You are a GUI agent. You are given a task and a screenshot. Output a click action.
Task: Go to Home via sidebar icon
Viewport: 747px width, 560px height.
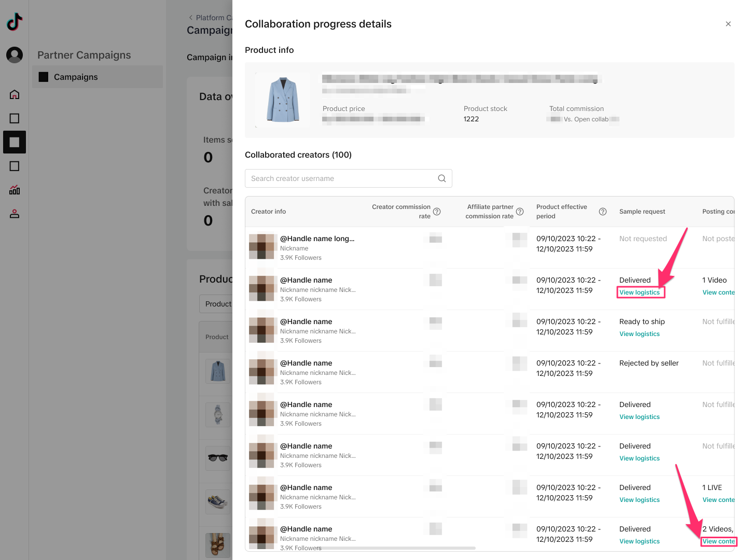tap(15, 94)
